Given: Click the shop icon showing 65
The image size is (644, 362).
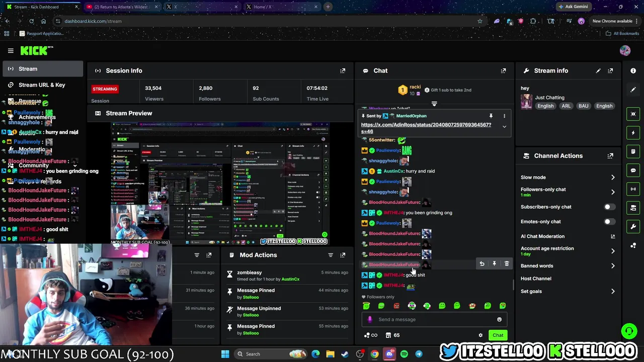Looking at the screenshot, I should (x=392, y=335).
